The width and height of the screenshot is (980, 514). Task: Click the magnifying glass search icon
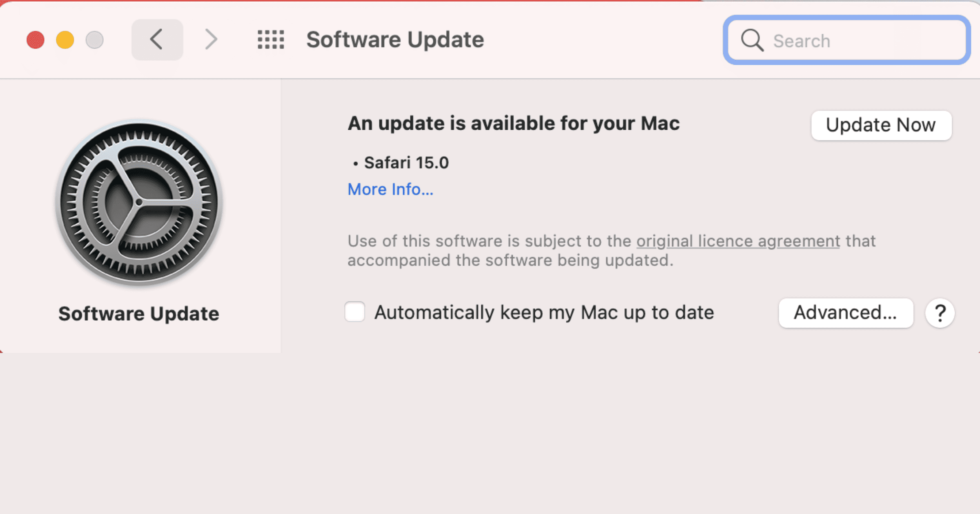click(x=752, y=40)
